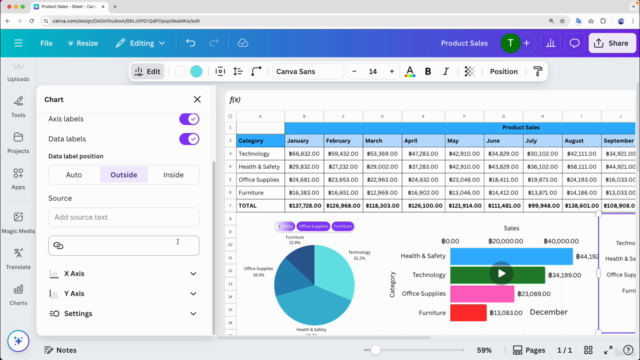Undo the last action
The width and height of the screenshot is (640, 360).
(x=191, y=43)
